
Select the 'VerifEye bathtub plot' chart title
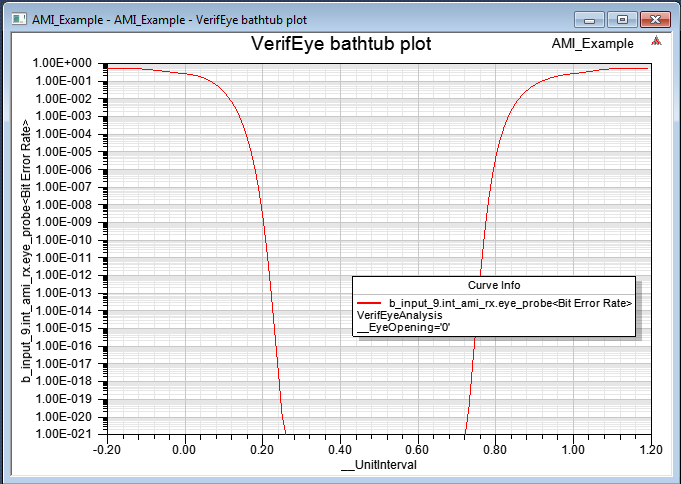click(341, 44)
